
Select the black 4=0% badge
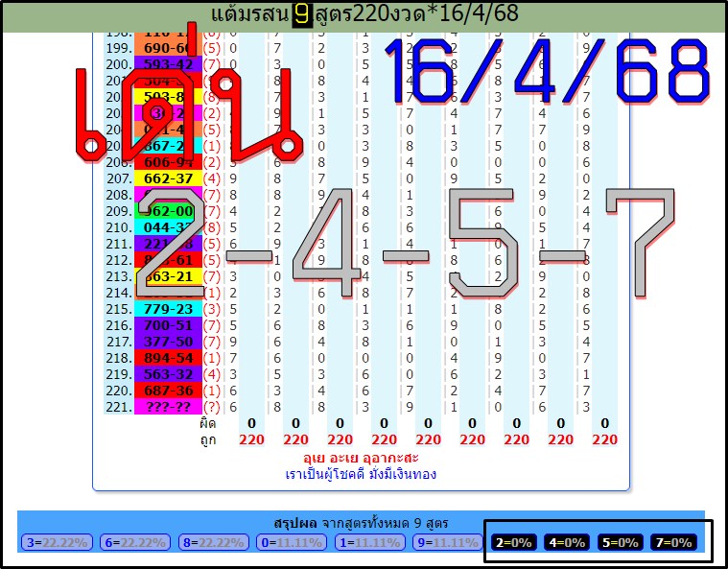[x=566, y=542]
